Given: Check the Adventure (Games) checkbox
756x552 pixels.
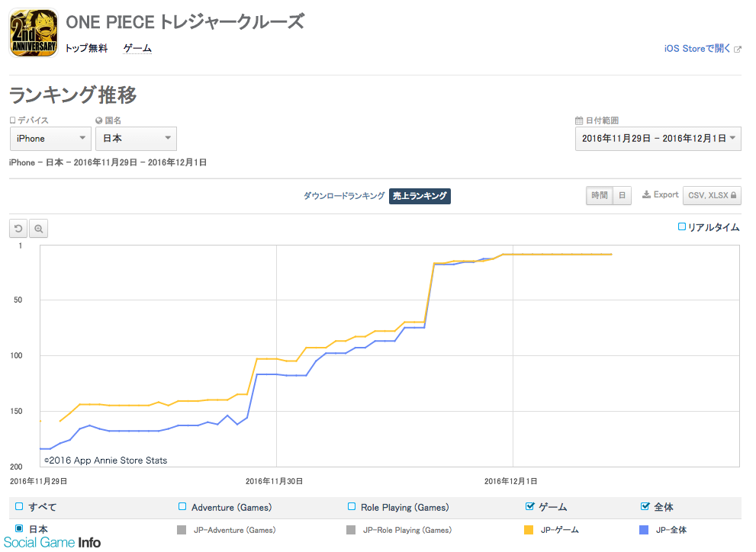Looking at the screenshot, I should click(x=182, y=506).
